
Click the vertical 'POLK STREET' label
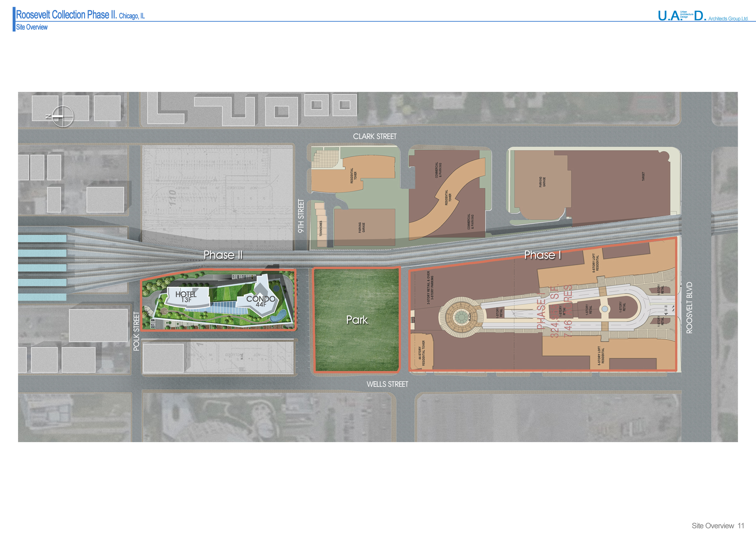point(136,331)
